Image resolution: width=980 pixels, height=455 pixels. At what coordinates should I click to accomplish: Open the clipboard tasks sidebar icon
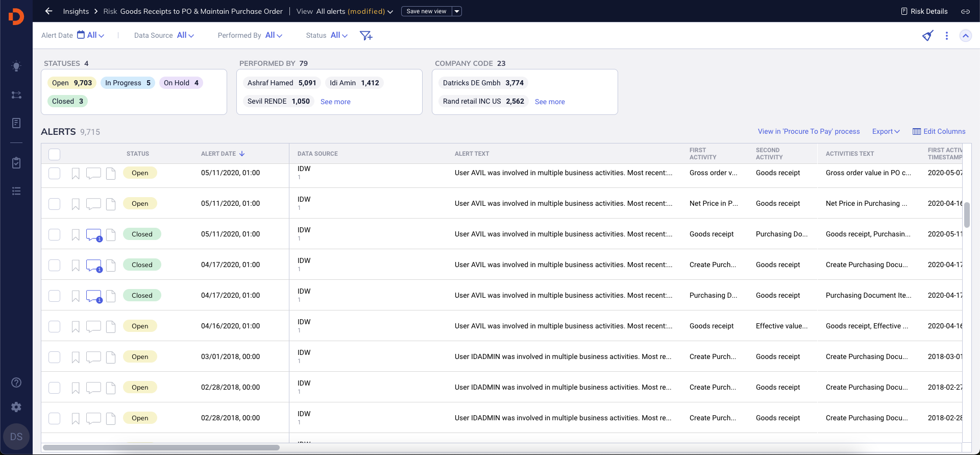click(x=16, y=162)
